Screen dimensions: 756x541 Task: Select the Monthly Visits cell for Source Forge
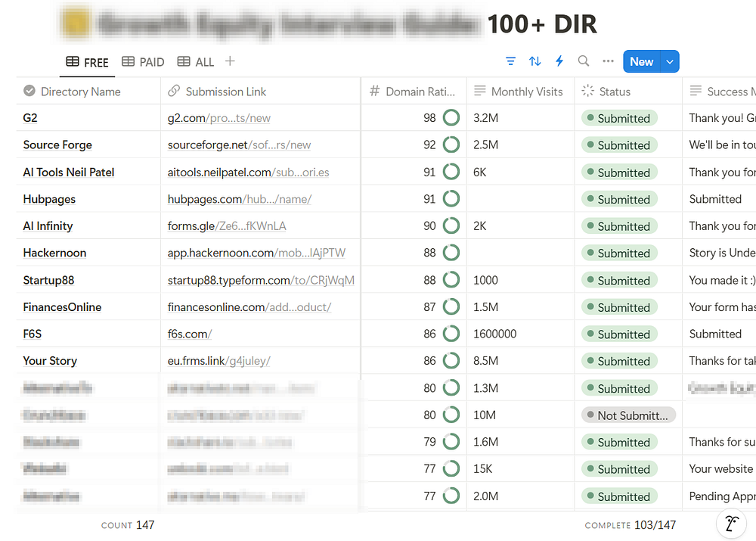point(521,145)
